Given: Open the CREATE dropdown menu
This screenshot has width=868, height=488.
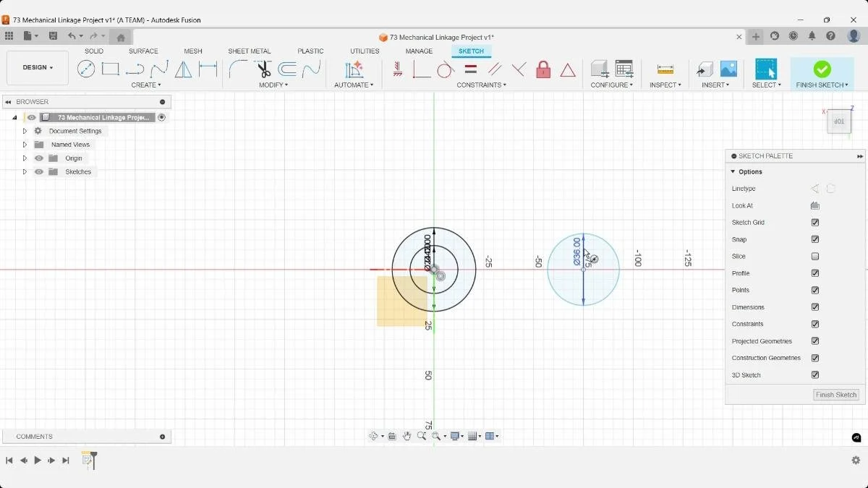Looking at the screenshot, I should coord(146,85).
